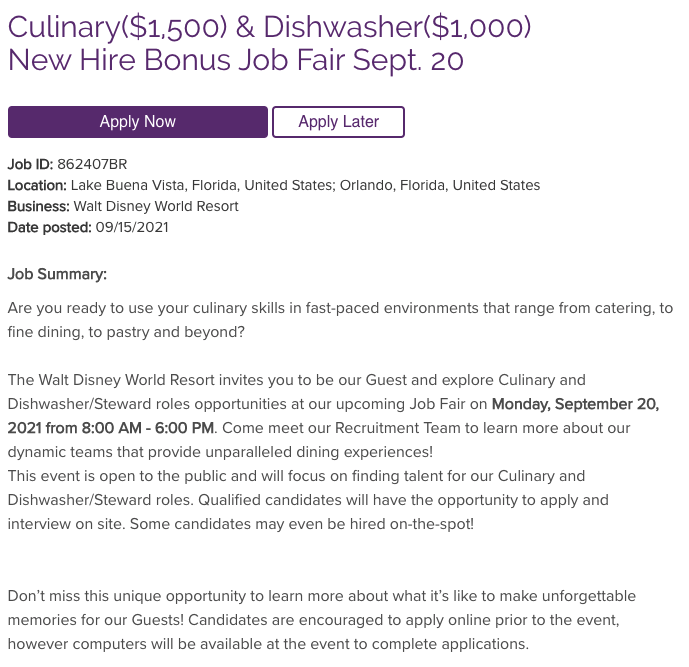Select the job ID number 862407BR
The width and height of the screenshot is (689, 667).
(x=92, y=164)
